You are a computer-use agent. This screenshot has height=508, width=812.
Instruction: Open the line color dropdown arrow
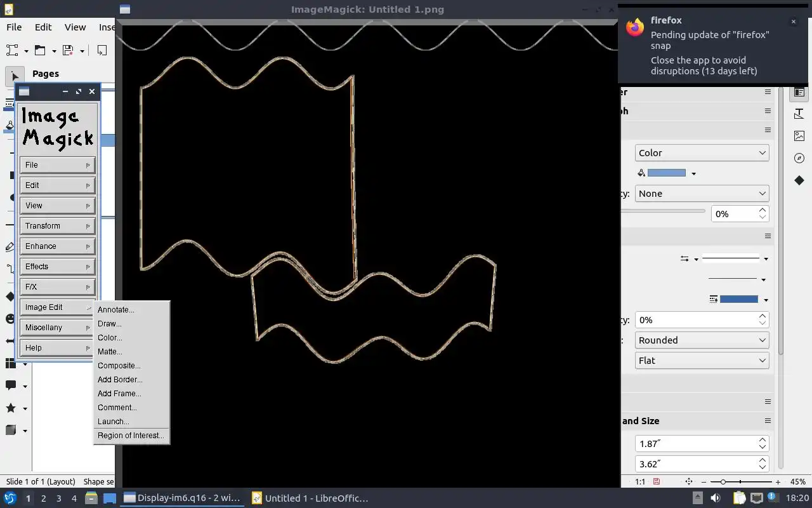tap(766, 300)
